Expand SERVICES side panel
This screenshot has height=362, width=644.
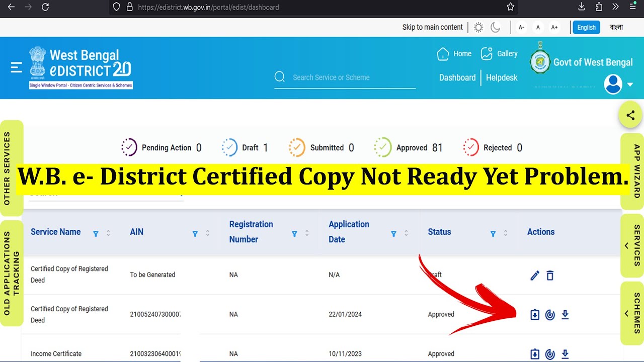tap(632, 245)
